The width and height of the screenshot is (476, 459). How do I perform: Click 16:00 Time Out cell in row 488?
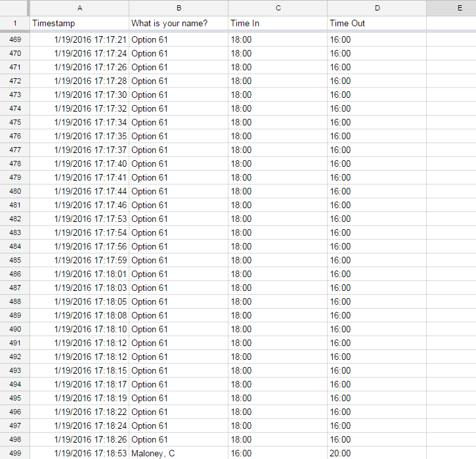click(x=377, y=301)
